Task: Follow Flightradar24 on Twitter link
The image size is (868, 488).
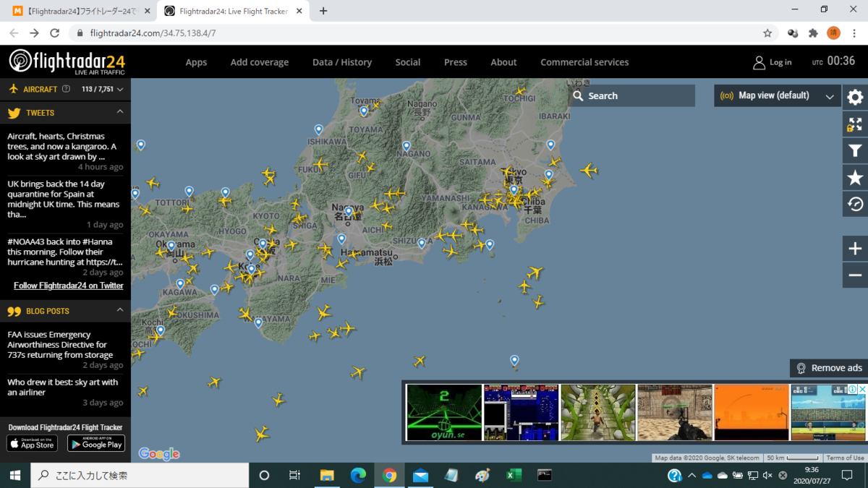Action: pyautogui.click(x=69, y=286)
